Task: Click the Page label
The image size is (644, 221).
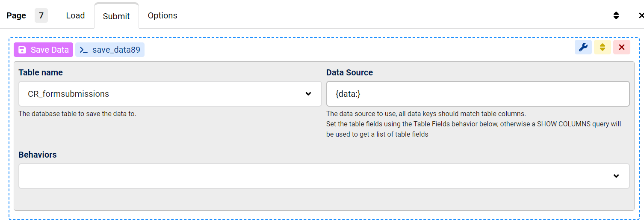Action: point(16,15)
